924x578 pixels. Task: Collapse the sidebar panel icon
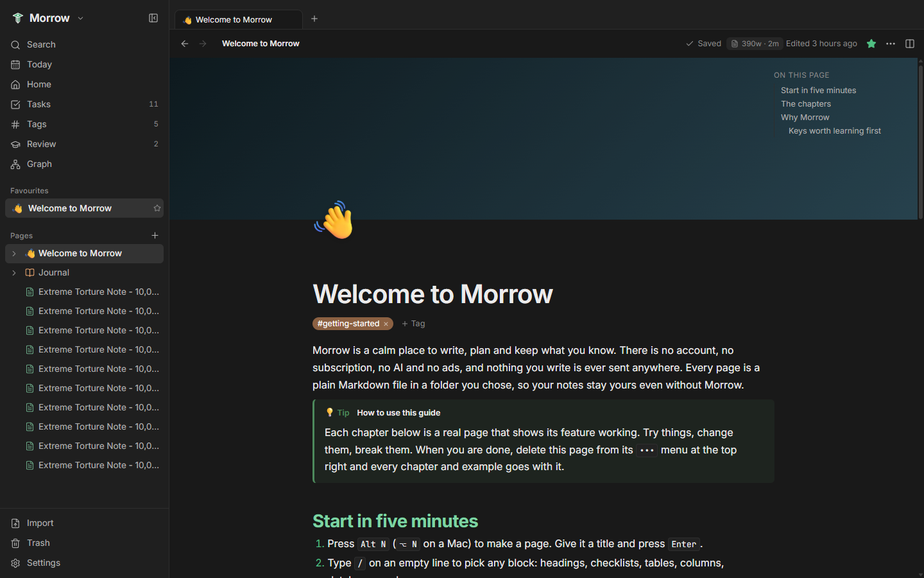point(153,18)
